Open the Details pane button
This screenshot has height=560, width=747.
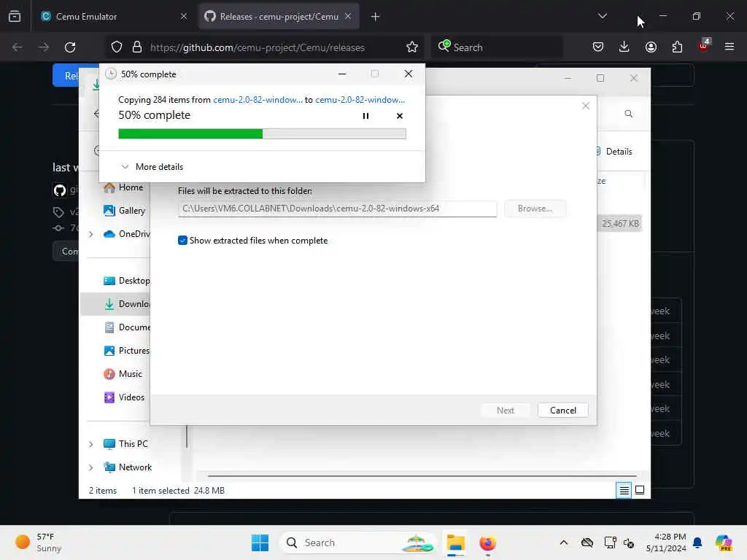pos(614,152)
